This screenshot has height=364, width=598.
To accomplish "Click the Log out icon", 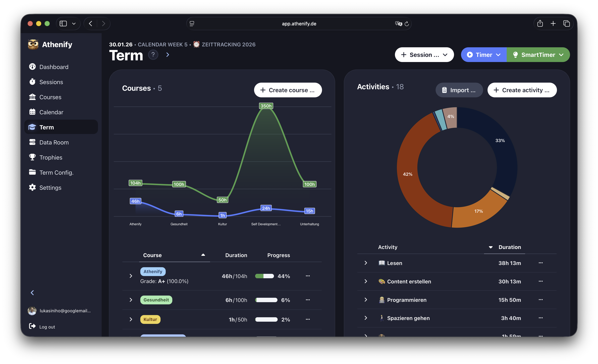I will [x=33, y=326].
